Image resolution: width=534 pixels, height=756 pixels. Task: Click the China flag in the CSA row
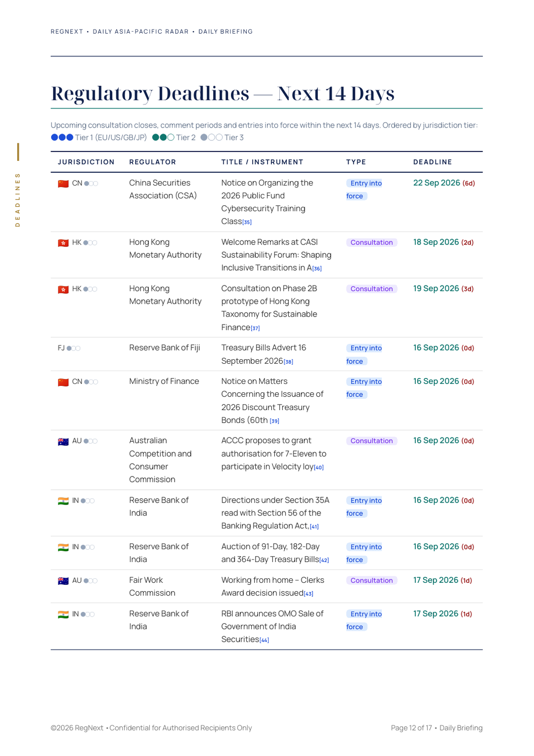[63, 184]
